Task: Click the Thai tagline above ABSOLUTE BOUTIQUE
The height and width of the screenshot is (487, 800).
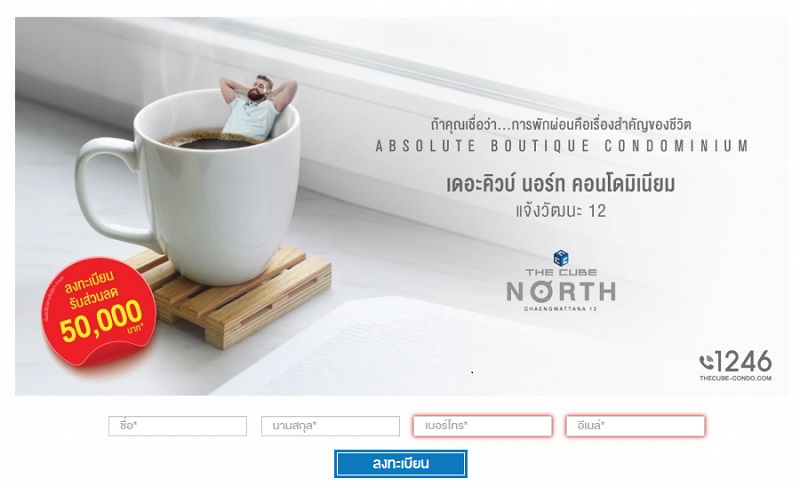Action: (561, 124)
